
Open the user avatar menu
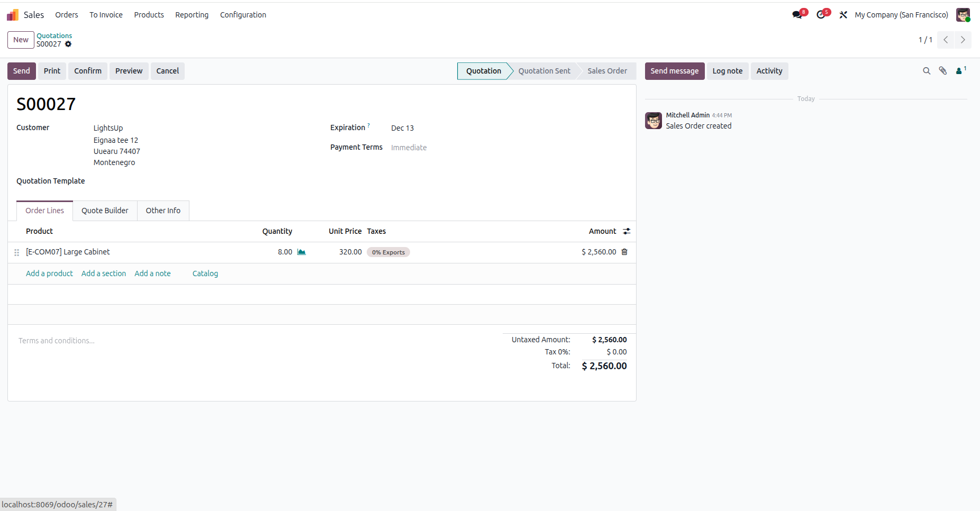963,15
